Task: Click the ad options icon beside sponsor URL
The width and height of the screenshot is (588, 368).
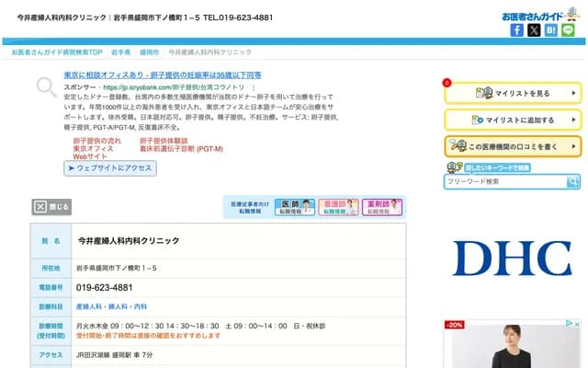Action: tap(254, 87)
